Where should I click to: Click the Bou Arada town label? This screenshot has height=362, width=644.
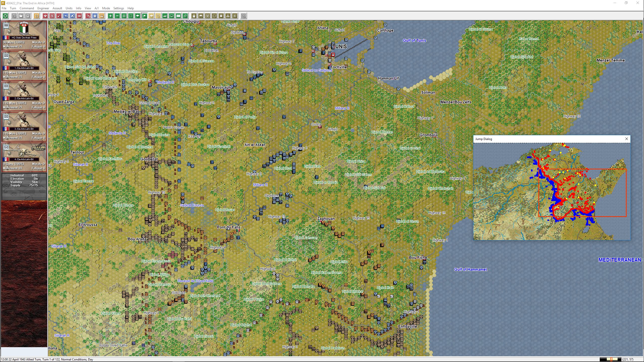[137, 239]
